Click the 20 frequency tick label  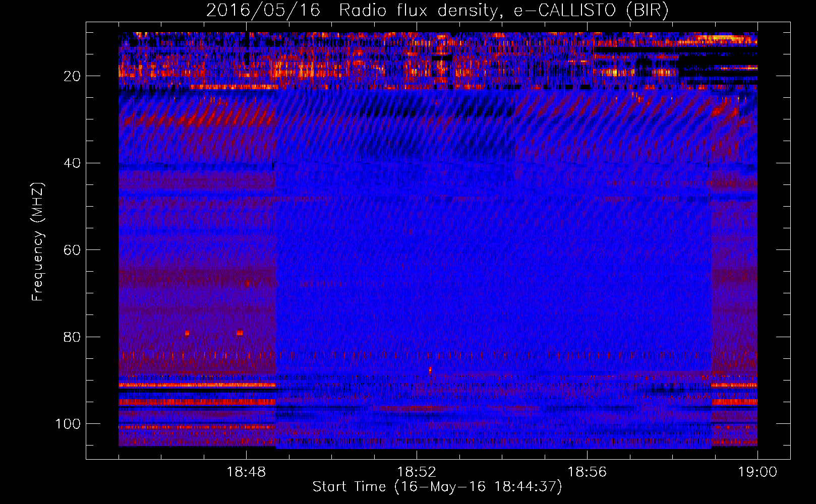click(x=72, y=76)
